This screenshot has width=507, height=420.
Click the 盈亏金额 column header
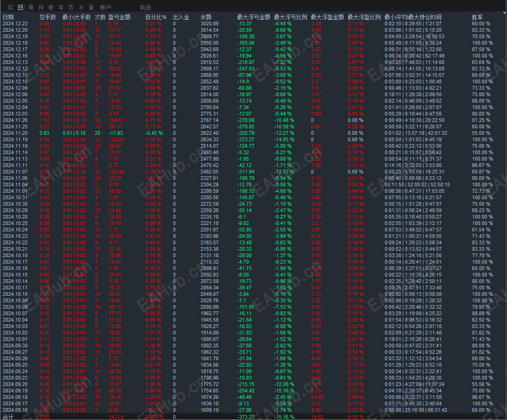[119, 17]
